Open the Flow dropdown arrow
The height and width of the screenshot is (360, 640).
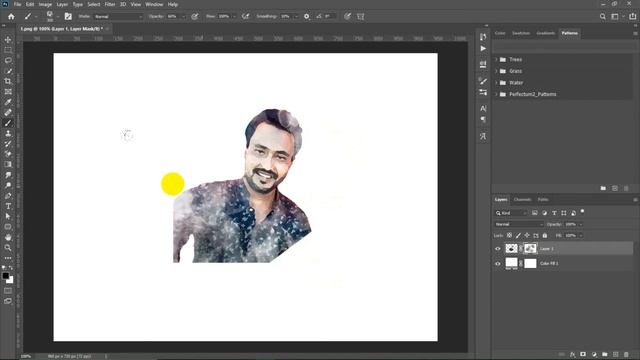pos(234,17)
